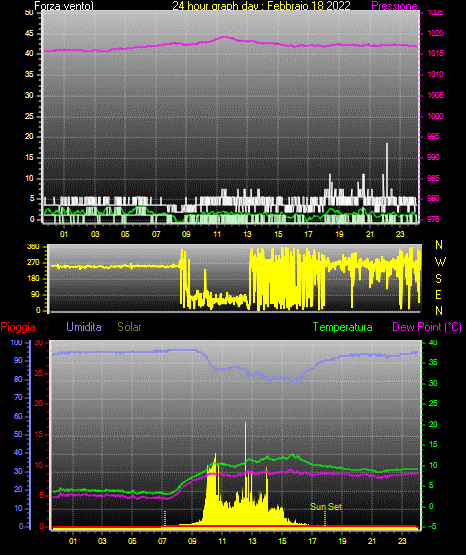Click the W compass label on wind direction chart
466x555 pixels.
(x=440, y=262)
